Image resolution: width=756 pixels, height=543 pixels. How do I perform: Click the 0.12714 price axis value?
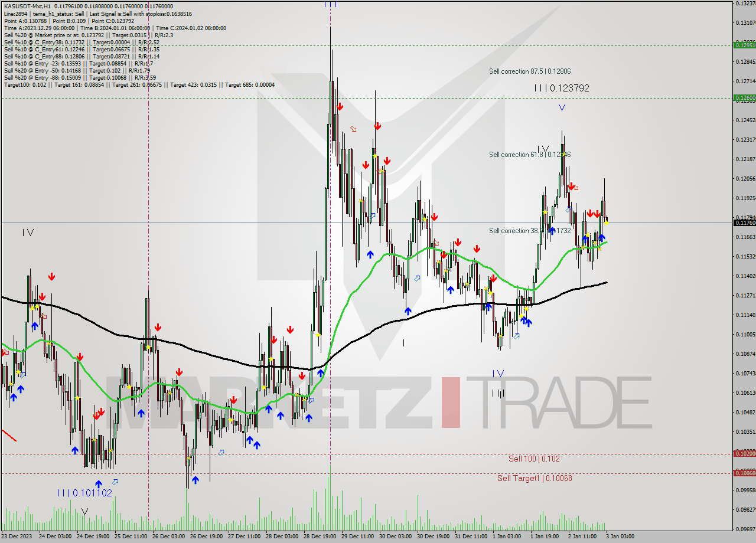click(x=745, y=81)
